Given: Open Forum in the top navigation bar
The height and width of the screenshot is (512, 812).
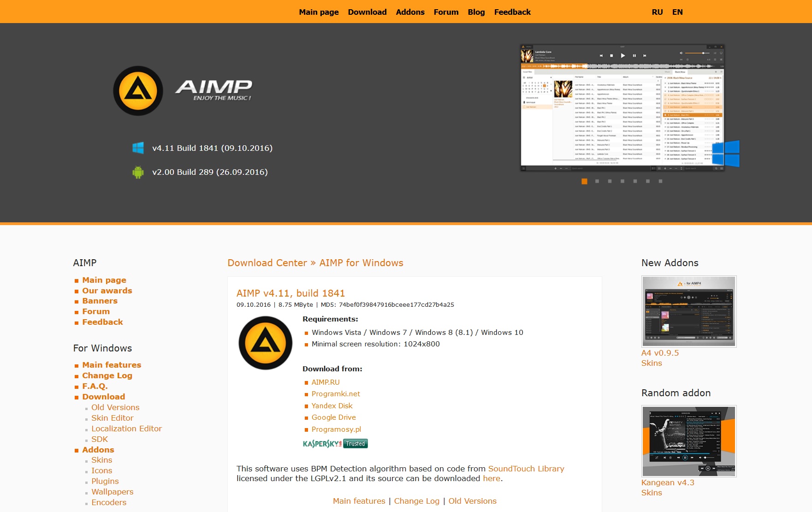Looking at the screenshot, I should [446, 12].
